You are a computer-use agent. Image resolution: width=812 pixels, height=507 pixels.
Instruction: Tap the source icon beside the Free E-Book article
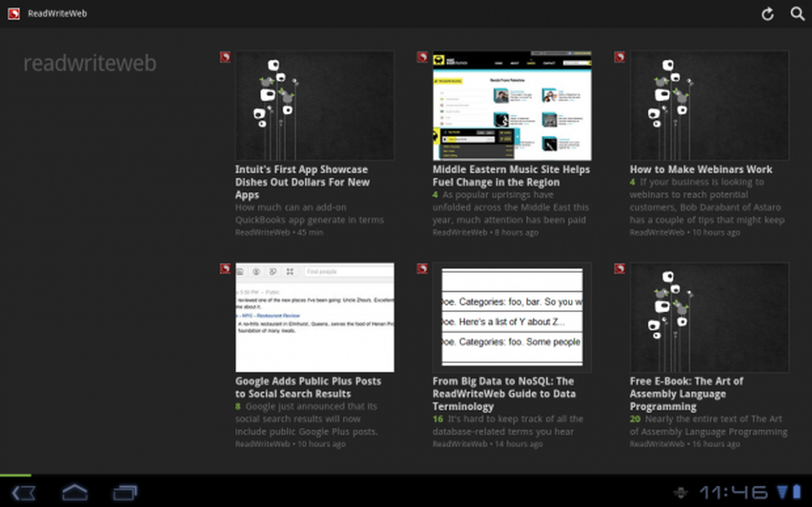620,269
